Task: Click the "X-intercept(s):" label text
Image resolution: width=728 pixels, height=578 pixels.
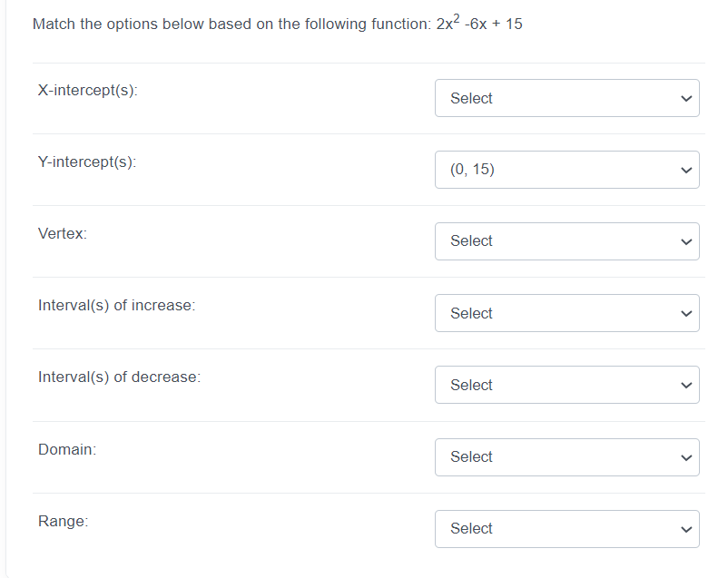Action: [x=88, y=91]
